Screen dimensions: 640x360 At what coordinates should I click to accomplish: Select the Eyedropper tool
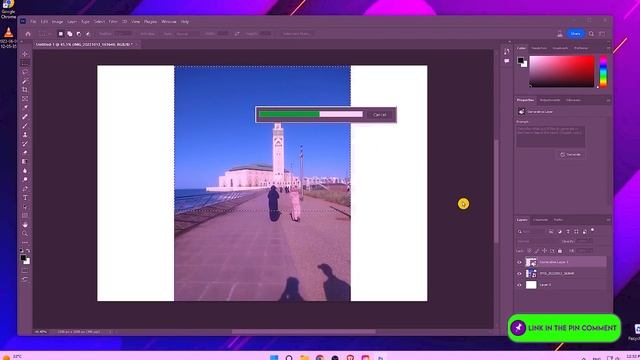[25, 108]
